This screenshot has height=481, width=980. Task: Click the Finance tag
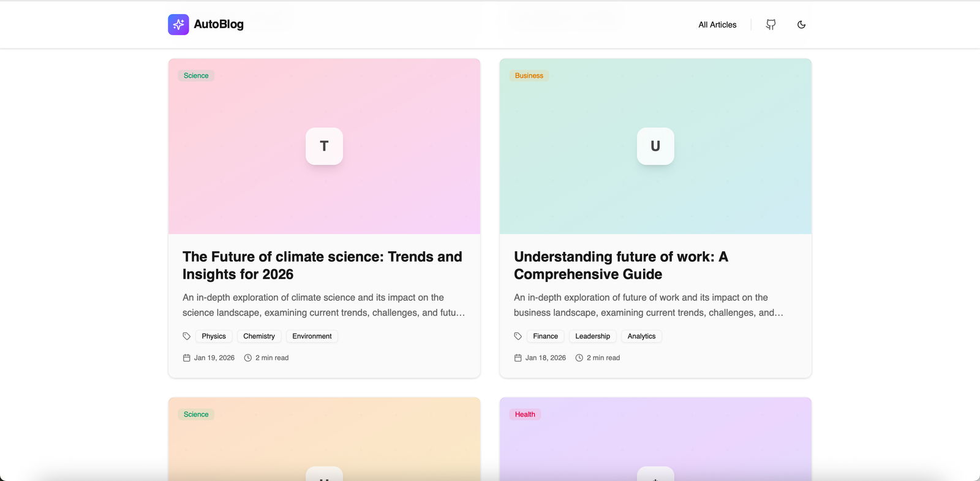[x=545, y=336]
